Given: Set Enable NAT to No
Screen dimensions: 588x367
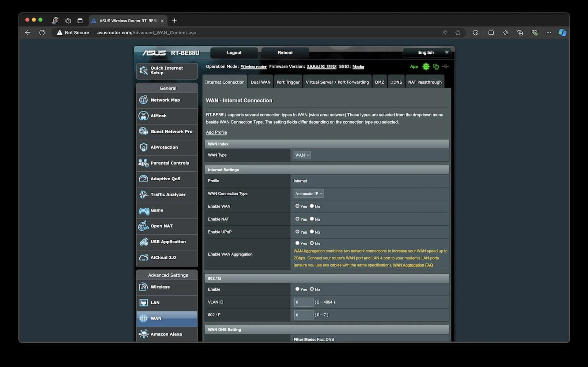Looking at the screenshot, I should coord(312,219).
